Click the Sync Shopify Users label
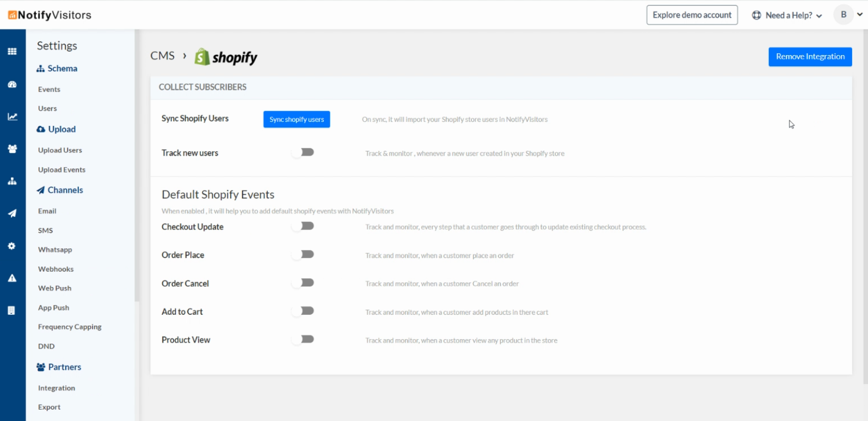 pos(195,119)
